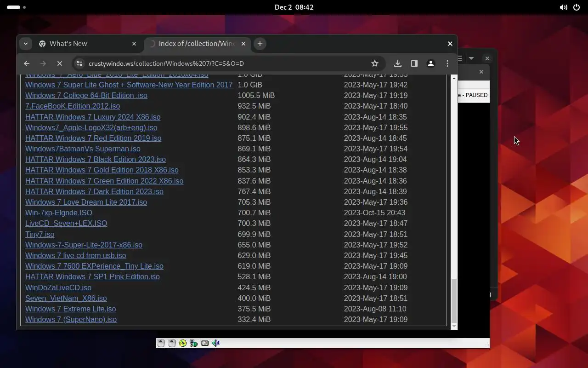Open HATTAR Windows 7 Black Edition 2023.iso
588x368 pixels.
[96, 159]
